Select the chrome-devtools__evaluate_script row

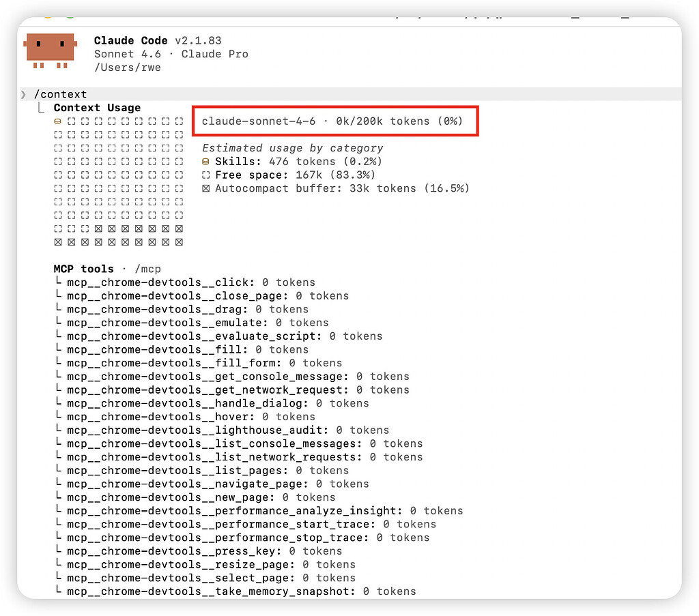click(x=219, y=336)
